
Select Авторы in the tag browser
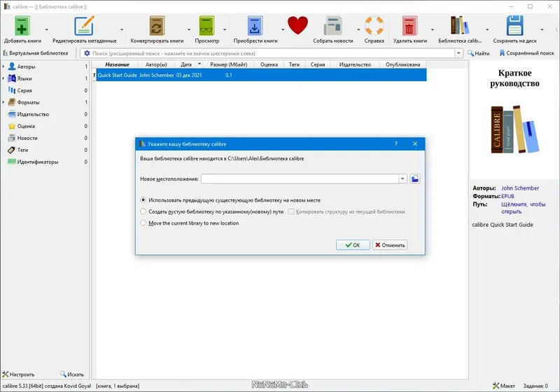point(26,66)
